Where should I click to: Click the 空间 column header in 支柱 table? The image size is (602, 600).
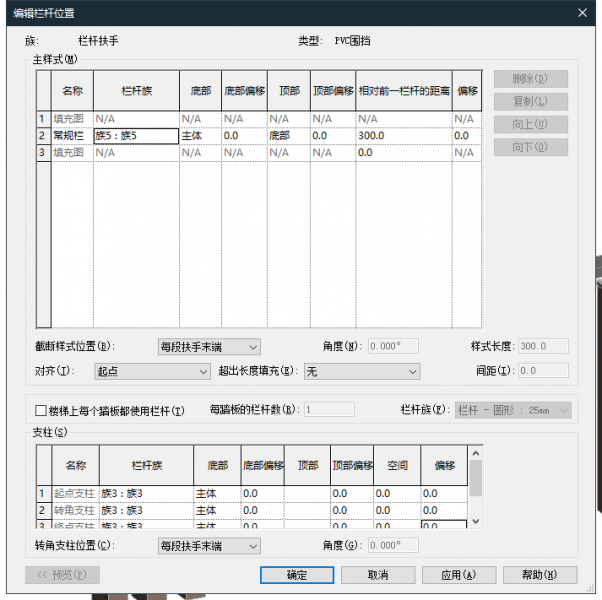tap(397, 466)
